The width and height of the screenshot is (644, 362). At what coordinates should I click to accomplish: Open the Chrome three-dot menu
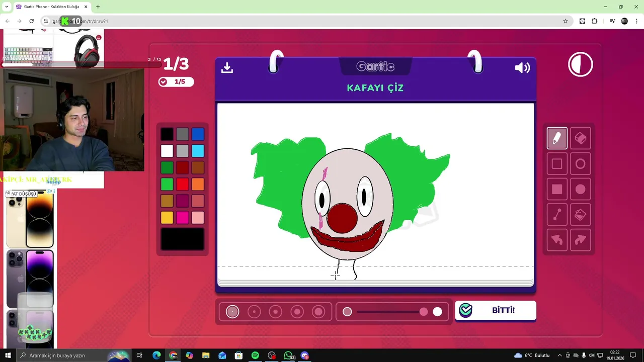[637, 21]
